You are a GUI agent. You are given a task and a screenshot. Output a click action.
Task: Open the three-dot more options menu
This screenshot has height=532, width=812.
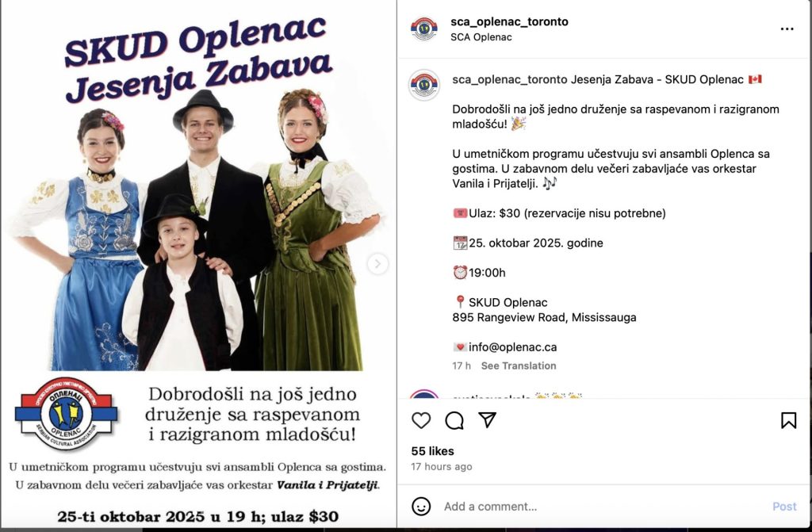(787, 29)
